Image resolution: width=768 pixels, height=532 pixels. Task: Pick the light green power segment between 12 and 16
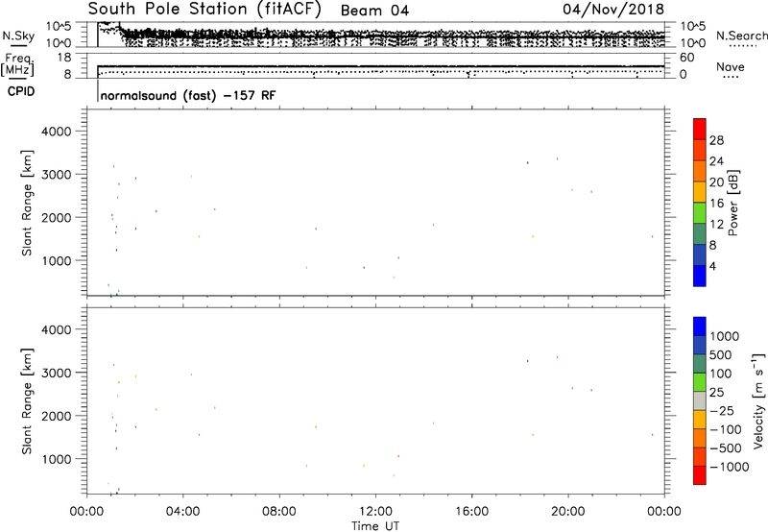[700, 212]
